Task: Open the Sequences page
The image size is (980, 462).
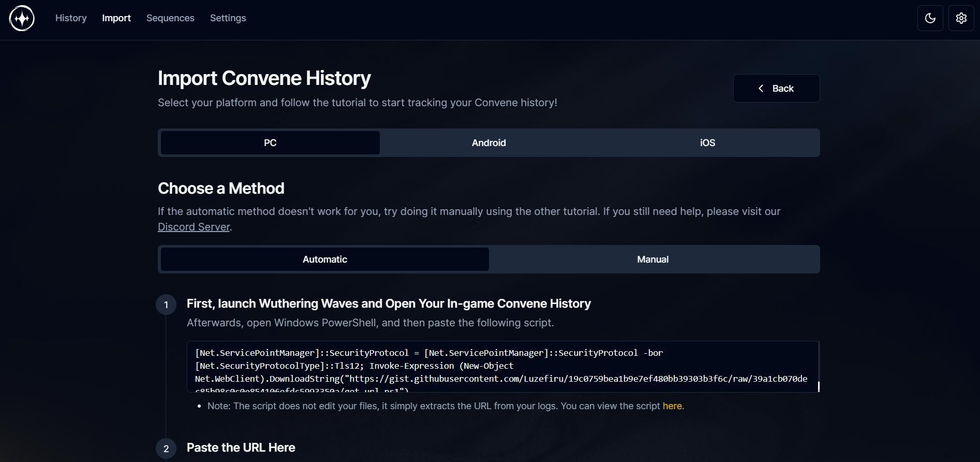Action: (x=170, y=18)
